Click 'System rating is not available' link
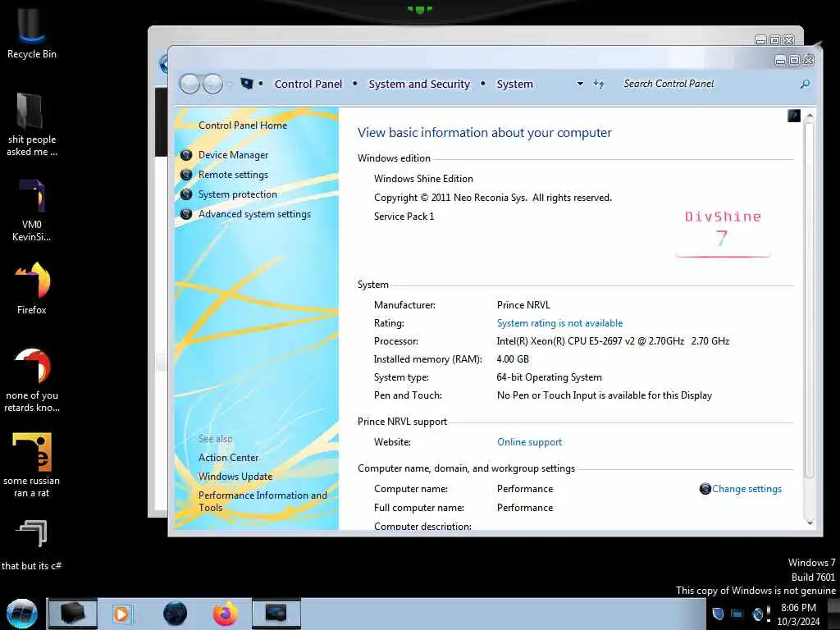 559,323
